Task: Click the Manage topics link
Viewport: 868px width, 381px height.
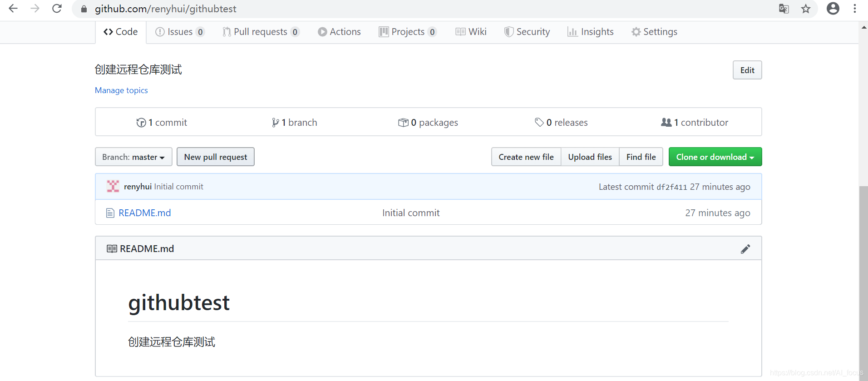Action: point(121,90)
